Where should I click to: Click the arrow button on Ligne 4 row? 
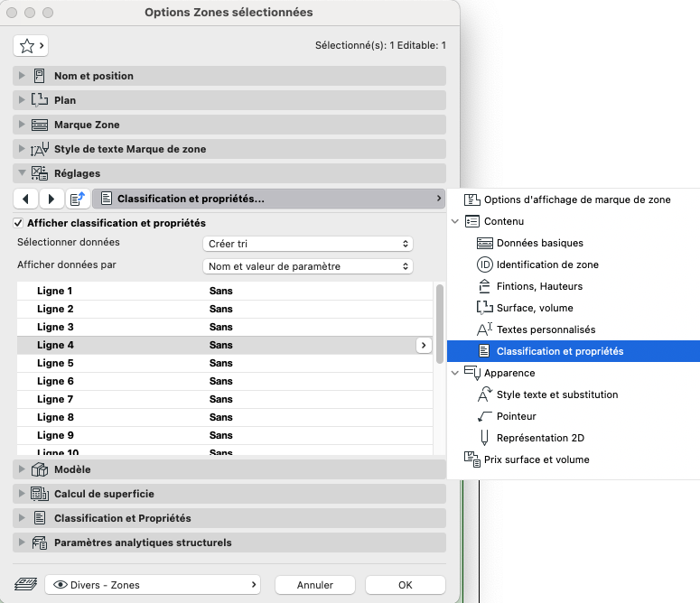coord(424,345)
